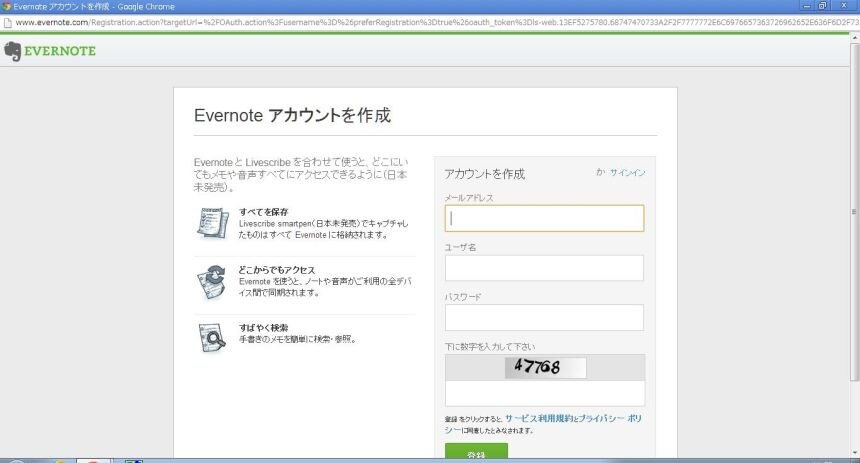The image size is (860, 463).
Task: Click the すばやく検索 heading text
Action: pyautogui.click(x=263, y=328)
